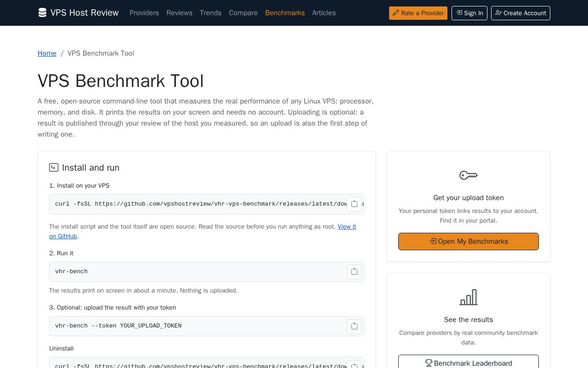The width and height of the screenshot is (588, 368).
Task: Click the See the results heading
Action: 469,320
